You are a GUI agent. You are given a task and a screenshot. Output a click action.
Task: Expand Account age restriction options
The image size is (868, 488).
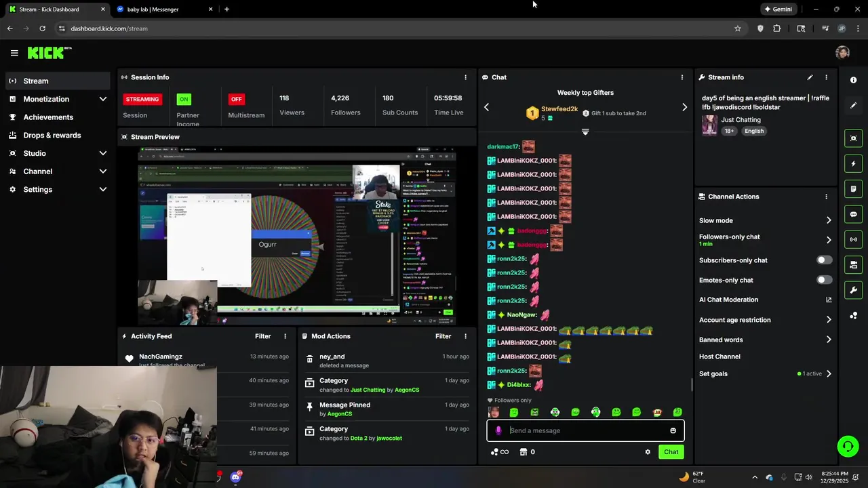click(x=828, y=320)
